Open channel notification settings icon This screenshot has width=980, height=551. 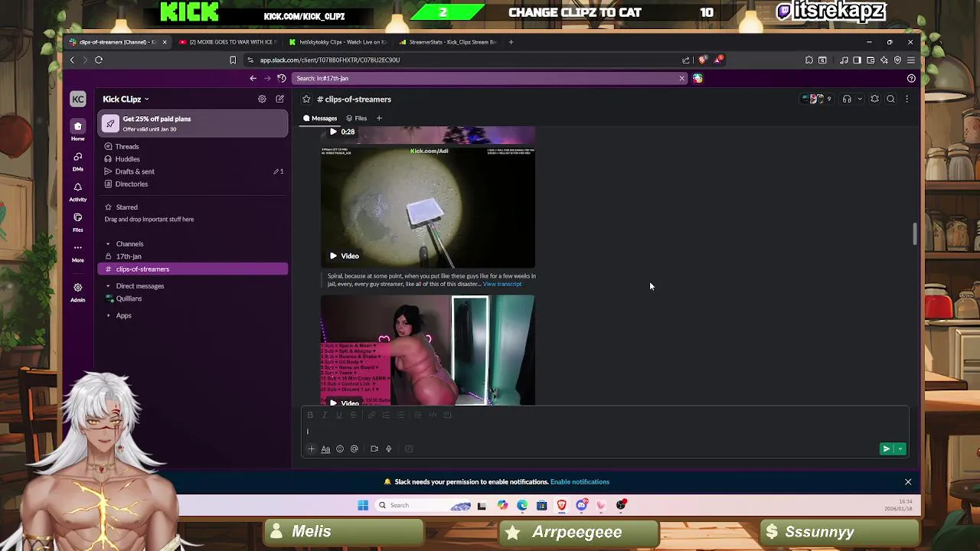875,99
